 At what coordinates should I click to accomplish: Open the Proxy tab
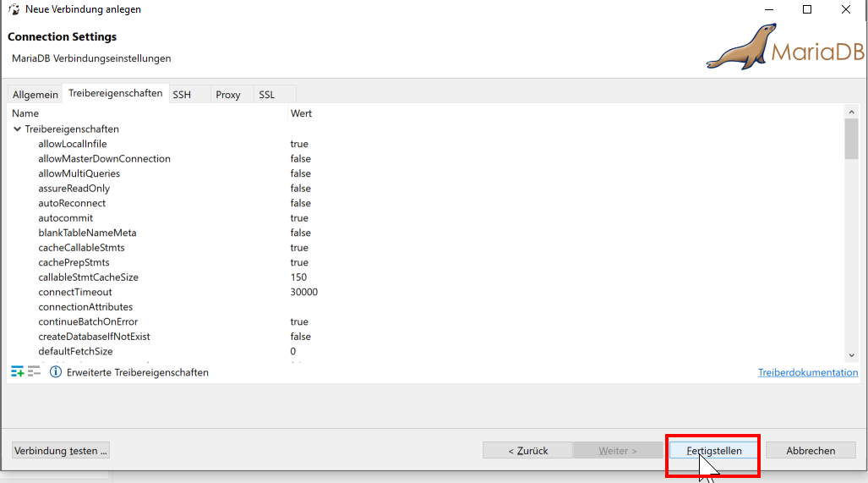click(x=228, y=95)
